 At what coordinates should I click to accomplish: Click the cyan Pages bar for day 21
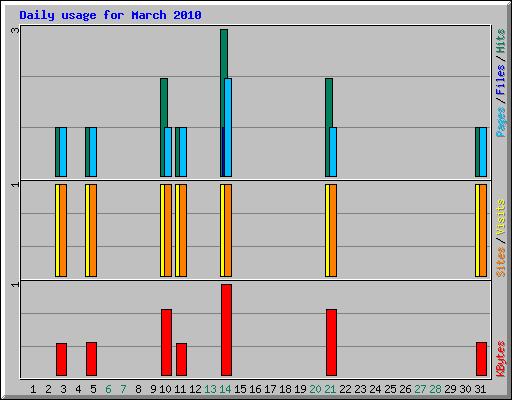pyautogui.click(x=333, y=152)
